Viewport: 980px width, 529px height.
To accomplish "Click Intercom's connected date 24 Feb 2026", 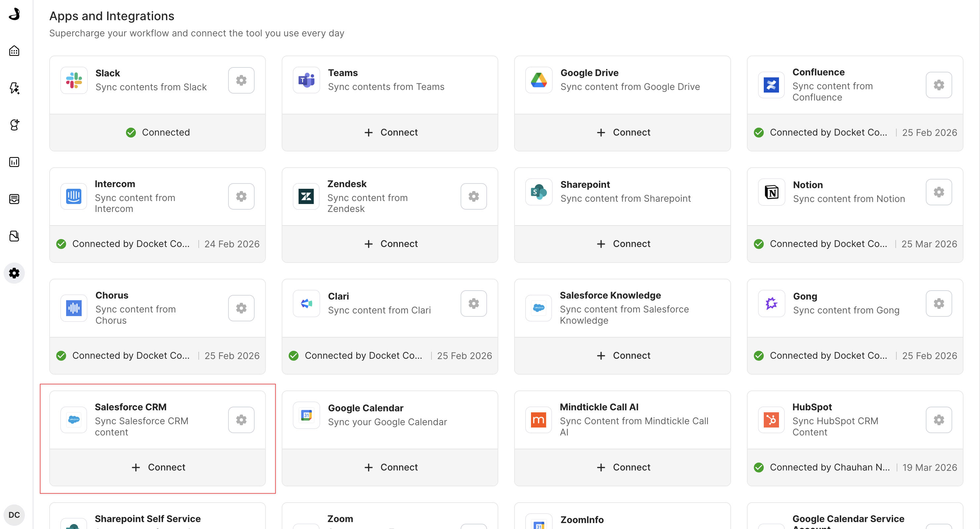I will pos(232,244).
